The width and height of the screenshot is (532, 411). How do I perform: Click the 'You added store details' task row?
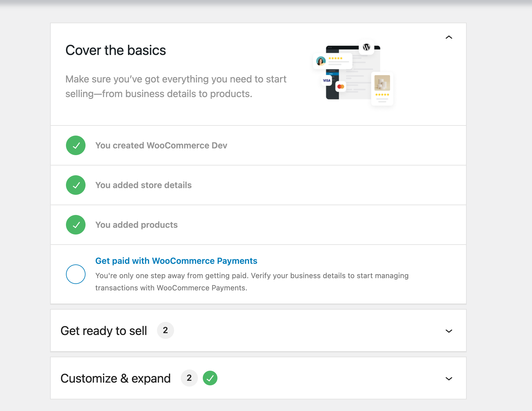(x=144, y=185)
